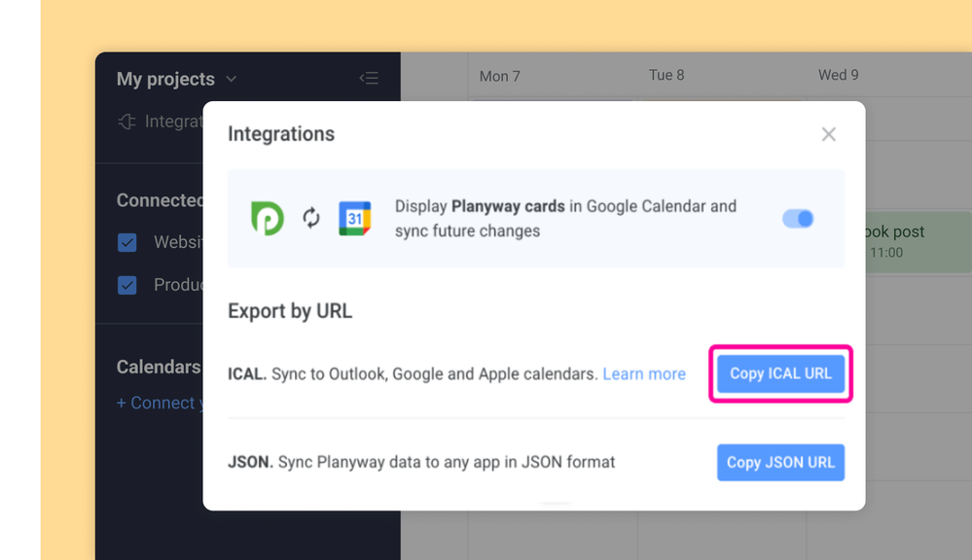
Task: Toggle the Google Calendar sync switch
Action: pyautogui.click(x=798, y=219)
